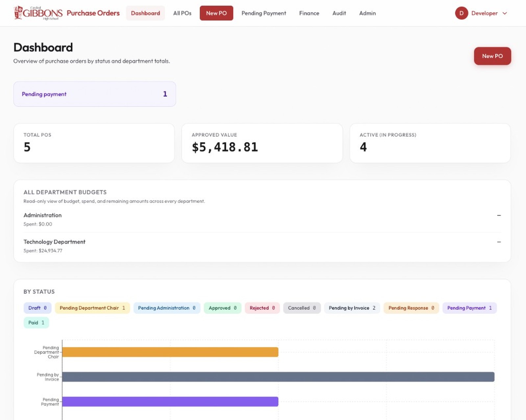
Task: Click the Gibbons High School logo
Action: (38, 13)
